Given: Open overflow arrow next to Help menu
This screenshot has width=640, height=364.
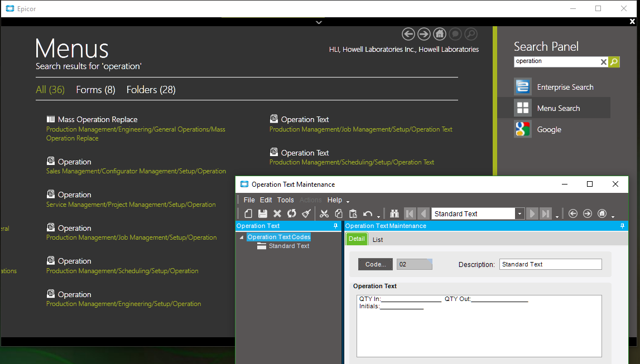Looking at the screenshot, I should pyautogui.click(x=348, y=201).
